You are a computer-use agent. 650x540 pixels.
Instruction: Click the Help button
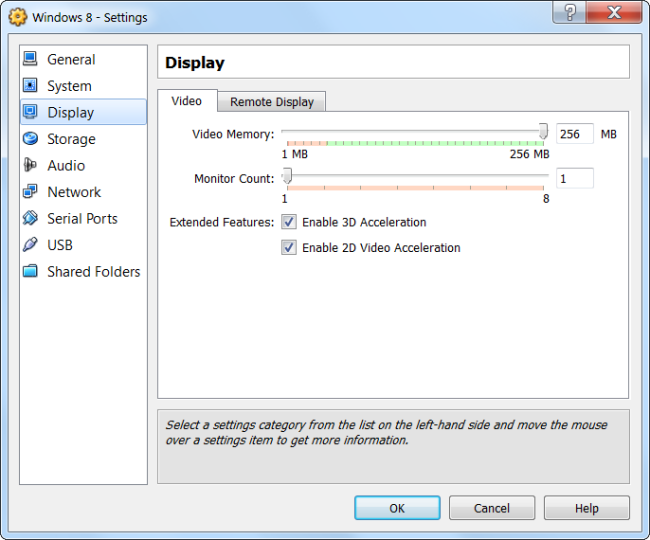(587, 508)
